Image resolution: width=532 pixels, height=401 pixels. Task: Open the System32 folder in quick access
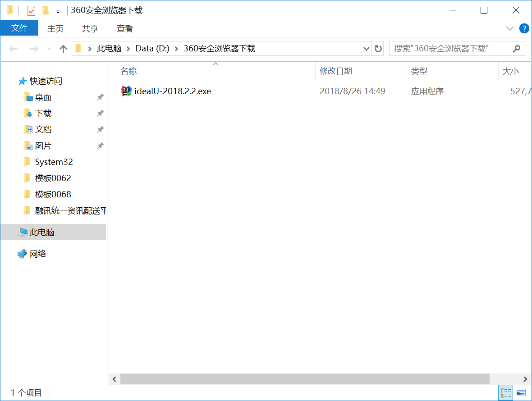[x=54, y=162]
